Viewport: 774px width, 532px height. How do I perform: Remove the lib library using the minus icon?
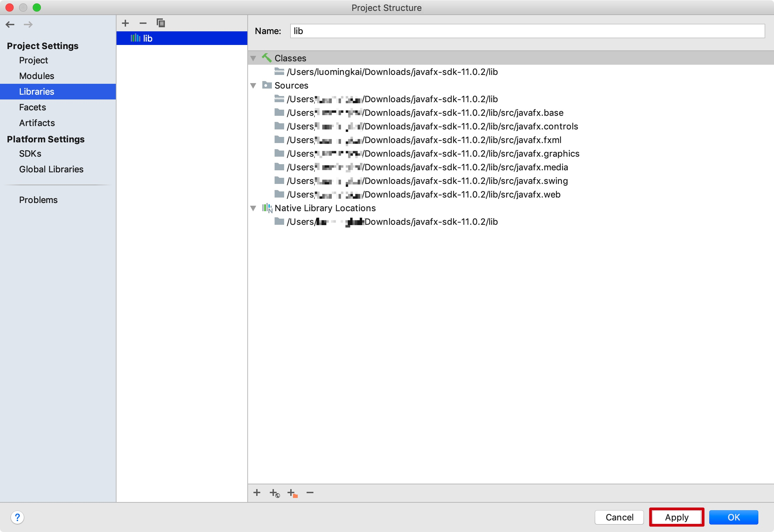click(x=143, y=23)
